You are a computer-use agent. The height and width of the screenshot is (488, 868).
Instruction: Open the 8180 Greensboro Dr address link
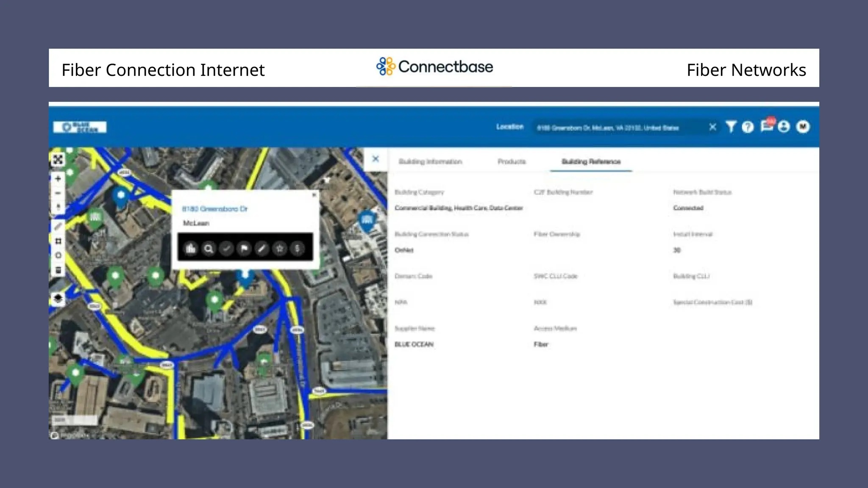coord(215,209)
